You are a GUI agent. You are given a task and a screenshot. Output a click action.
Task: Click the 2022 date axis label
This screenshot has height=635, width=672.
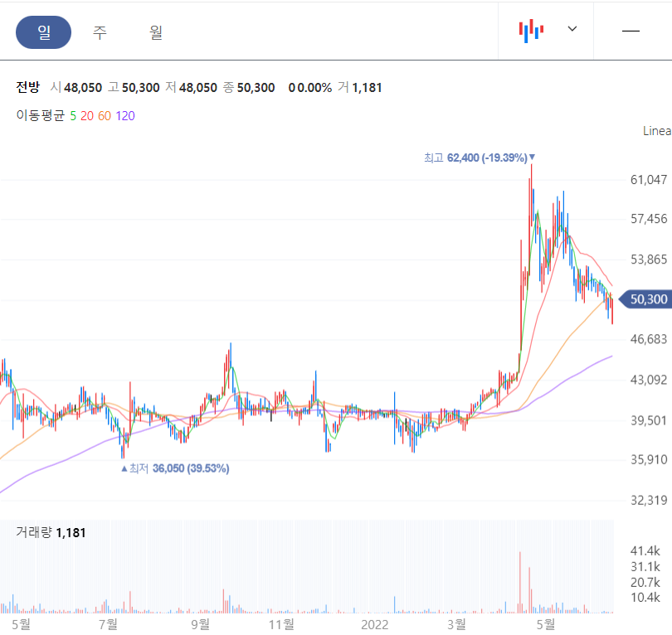(374, 625)
